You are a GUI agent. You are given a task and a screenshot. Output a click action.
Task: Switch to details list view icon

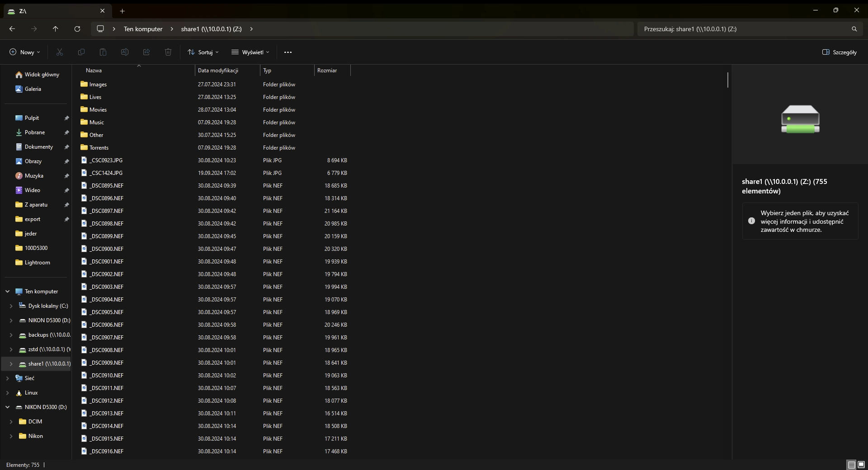click(851, 465)
